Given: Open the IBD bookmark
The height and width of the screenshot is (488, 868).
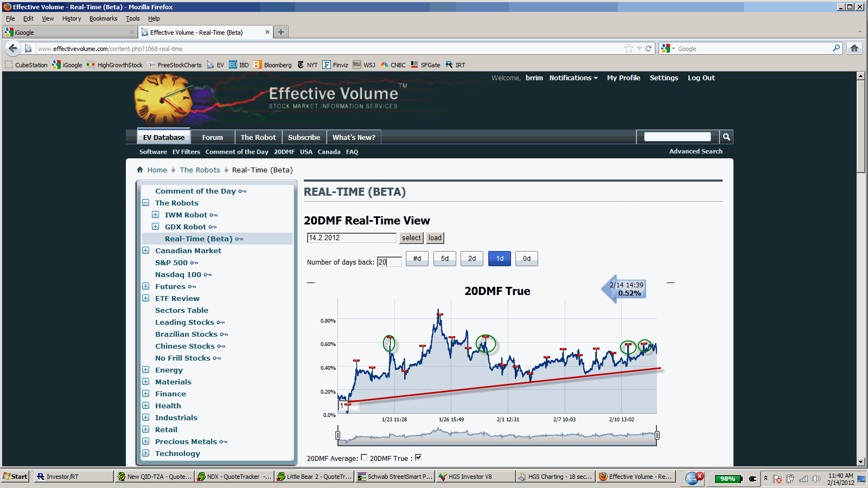Looking at the screenshot, I should (x=239, y=65).
